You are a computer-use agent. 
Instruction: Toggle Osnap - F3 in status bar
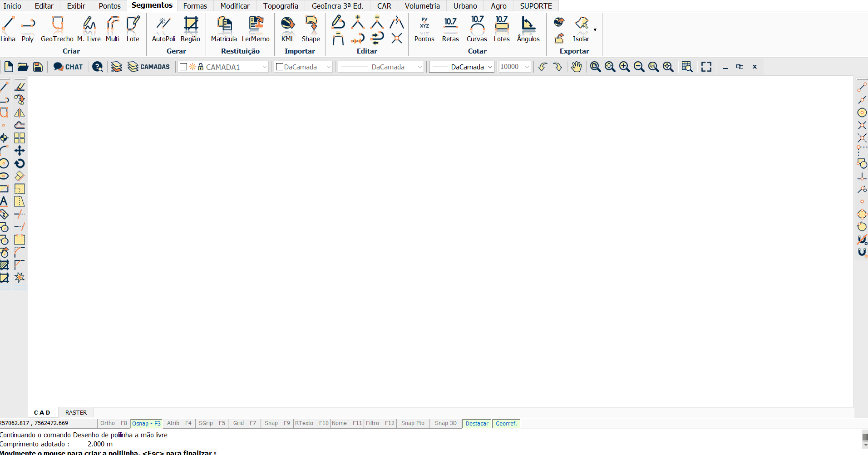point(146,424)
